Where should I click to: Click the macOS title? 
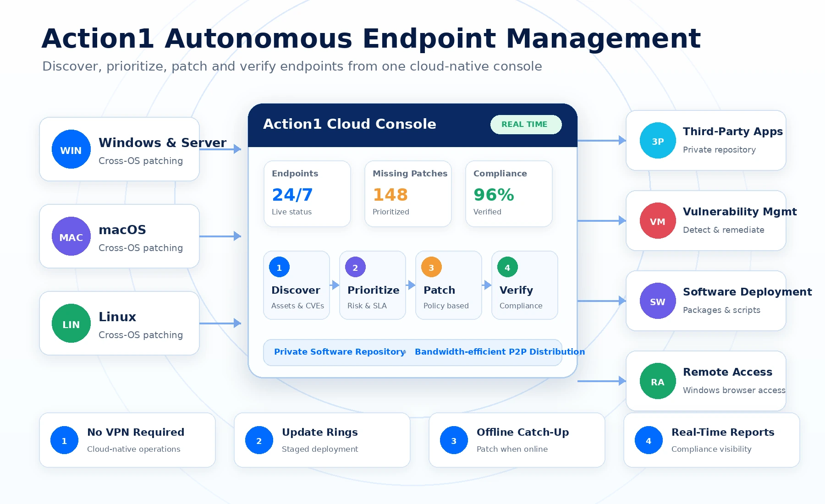click(x=122, y=230)
